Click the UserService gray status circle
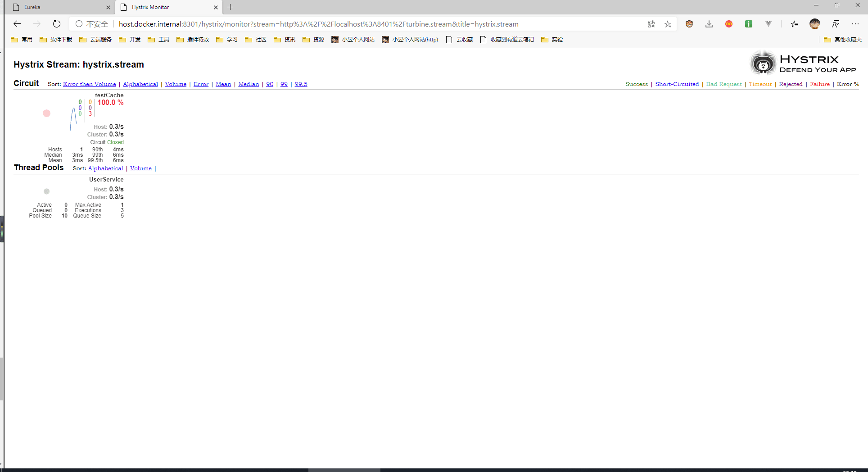Image resolution: width=868 pixels, height=472 pixels. [46, 191]
